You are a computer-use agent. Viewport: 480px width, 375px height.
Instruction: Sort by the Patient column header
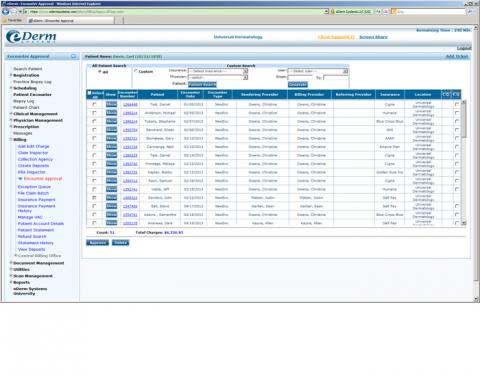pyautogui.click(x=157, y=95)
